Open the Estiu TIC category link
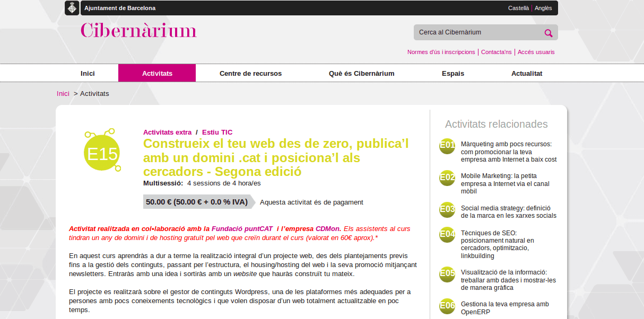 tap(217, 132)
